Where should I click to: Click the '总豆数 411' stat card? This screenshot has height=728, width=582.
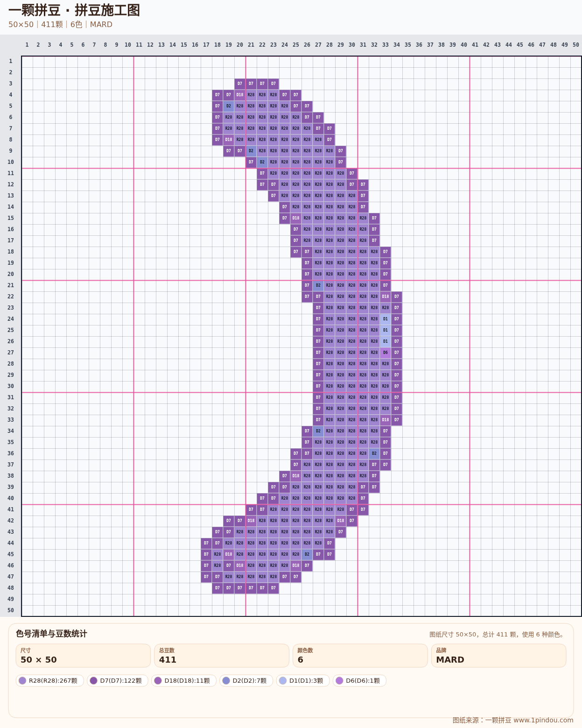[x=222, y=656]
